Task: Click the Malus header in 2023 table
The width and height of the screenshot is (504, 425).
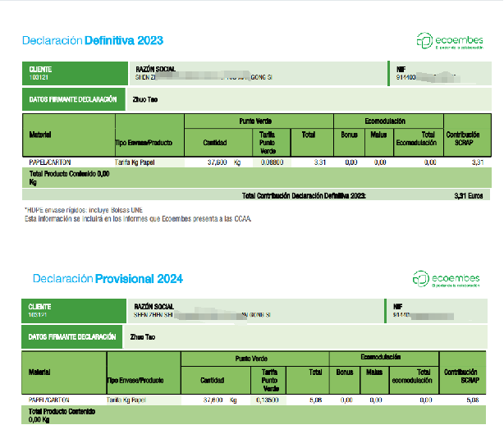Action: click(378, 135)
